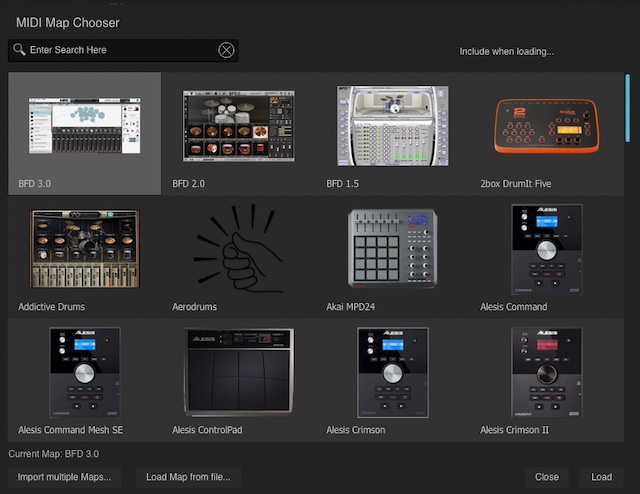Select the Alesis Crimson II icon
The image size is (640, 494).
tap(546, 371)
